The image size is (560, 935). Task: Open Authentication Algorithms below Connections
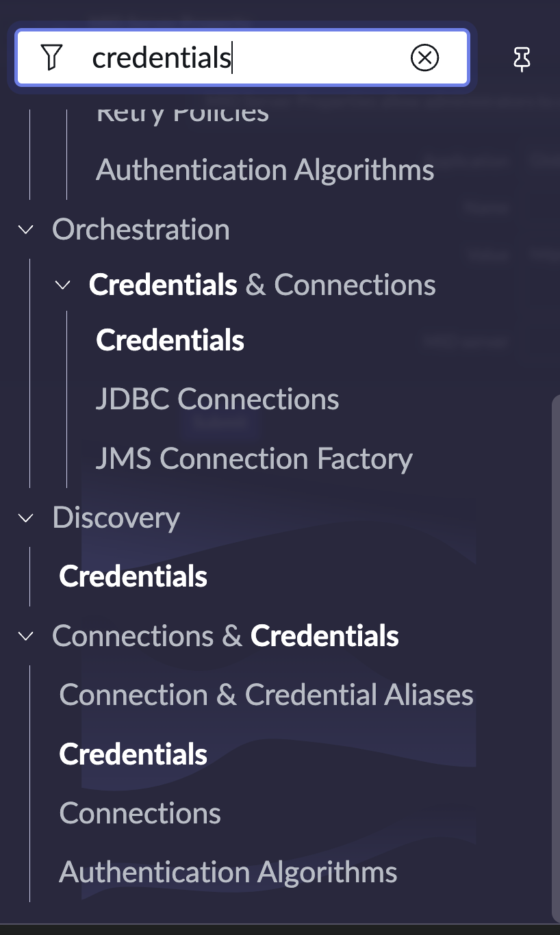[x=228, y=872]
